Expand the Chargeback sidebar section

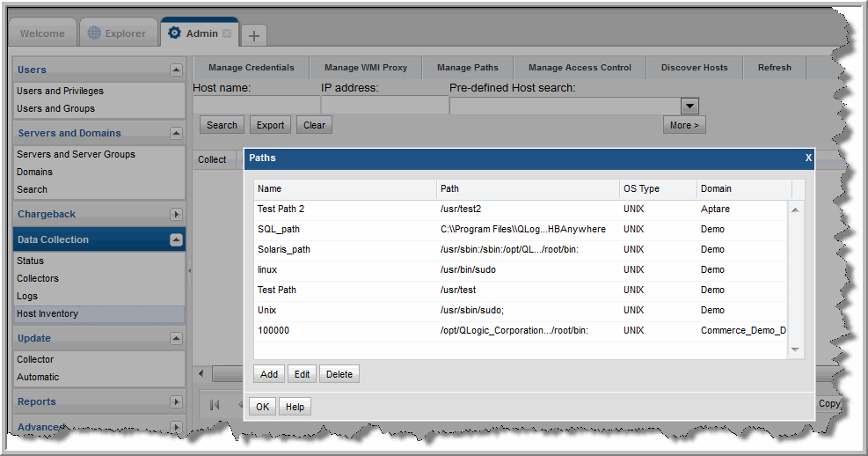point(176,214)
